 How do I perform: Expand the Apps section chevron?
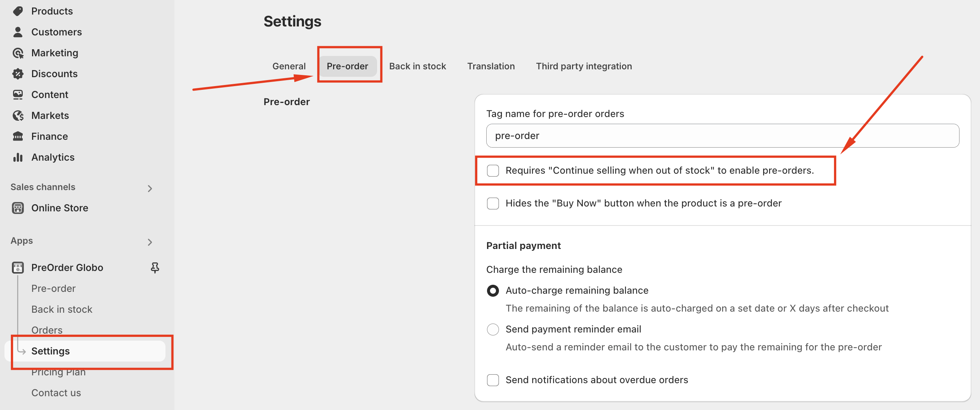click(150, 242)
